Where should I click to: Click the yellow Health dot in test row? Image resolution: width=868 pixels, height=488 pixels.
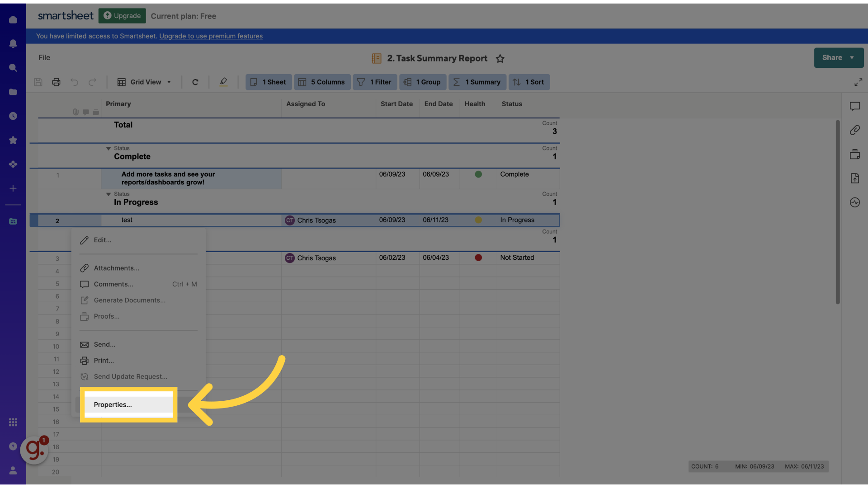pos(478,220)
